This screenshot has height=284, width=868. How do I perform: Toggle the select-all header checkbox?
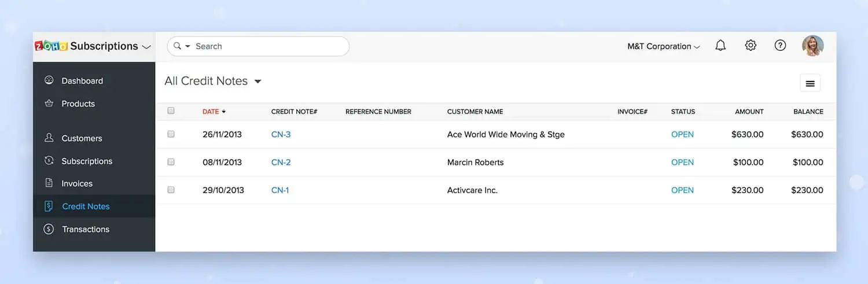click(x=171, y=110)
